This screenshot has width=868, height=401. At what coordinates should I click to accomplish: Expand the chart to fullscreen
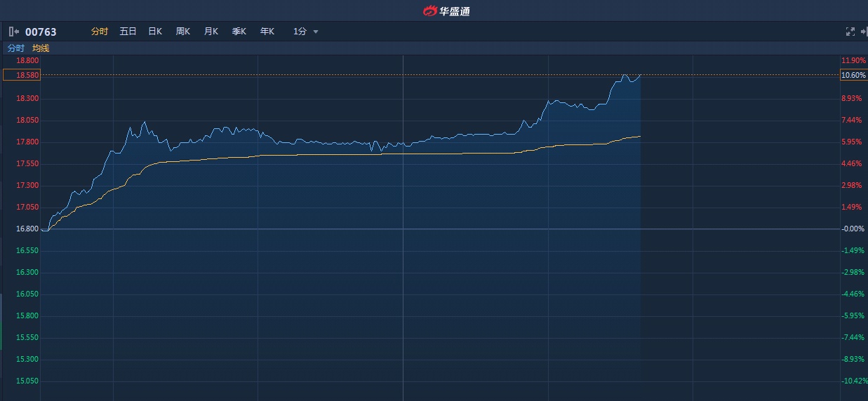(x=850, y=32)
